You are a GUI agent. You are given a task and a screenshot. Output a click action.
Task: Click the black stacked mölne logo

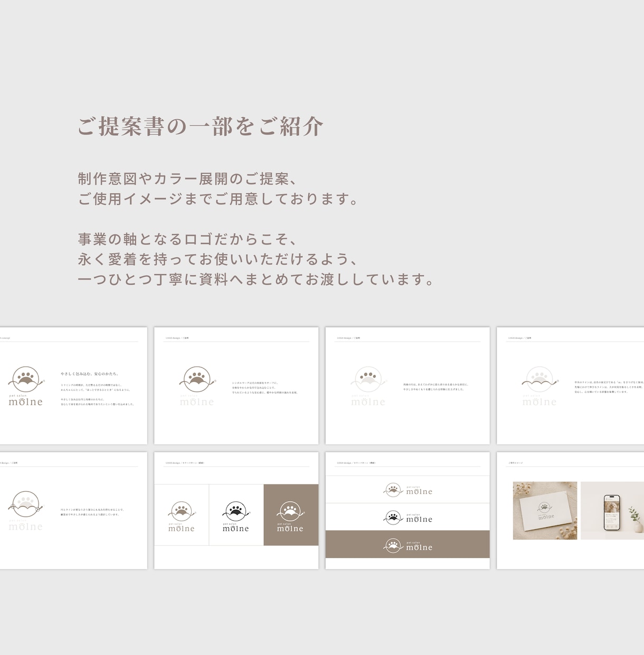pyautogui.click(x=236, y=516)
